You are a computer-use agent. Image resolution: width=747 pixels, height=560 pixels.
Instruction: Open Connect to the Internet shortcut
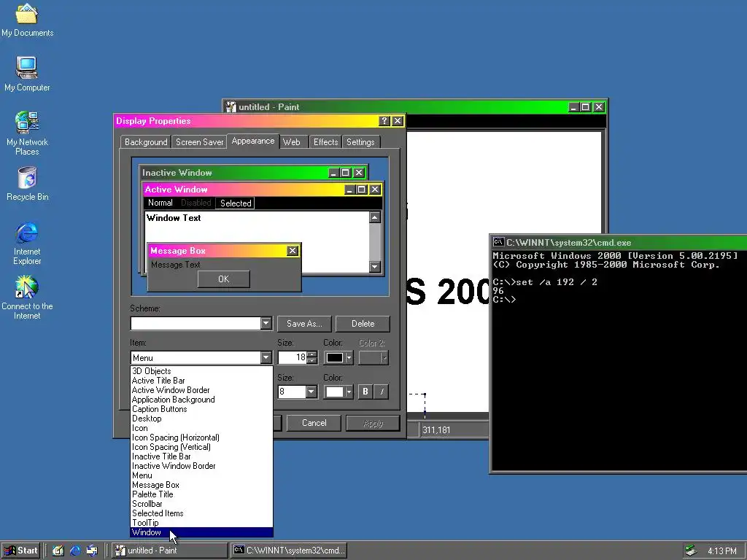coord(27,298)
